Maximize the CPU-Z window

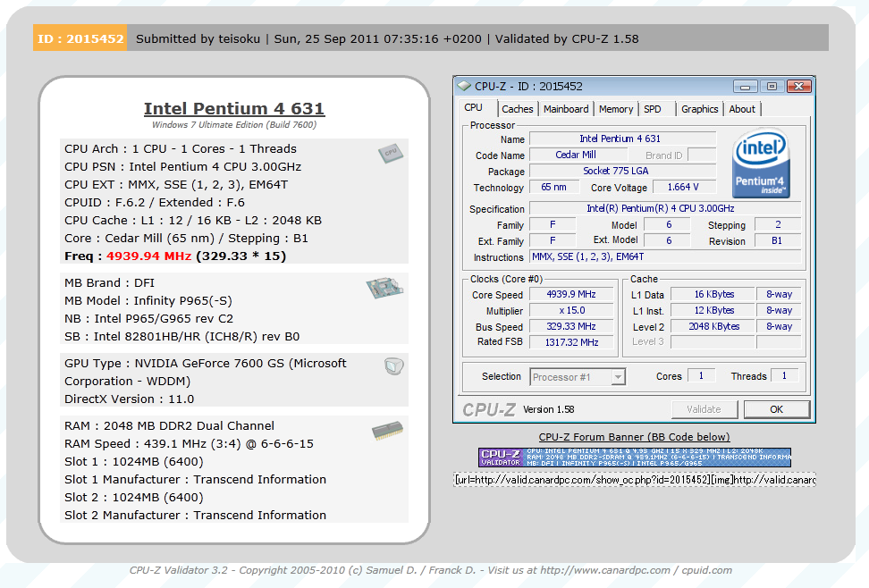coord(771,87)
